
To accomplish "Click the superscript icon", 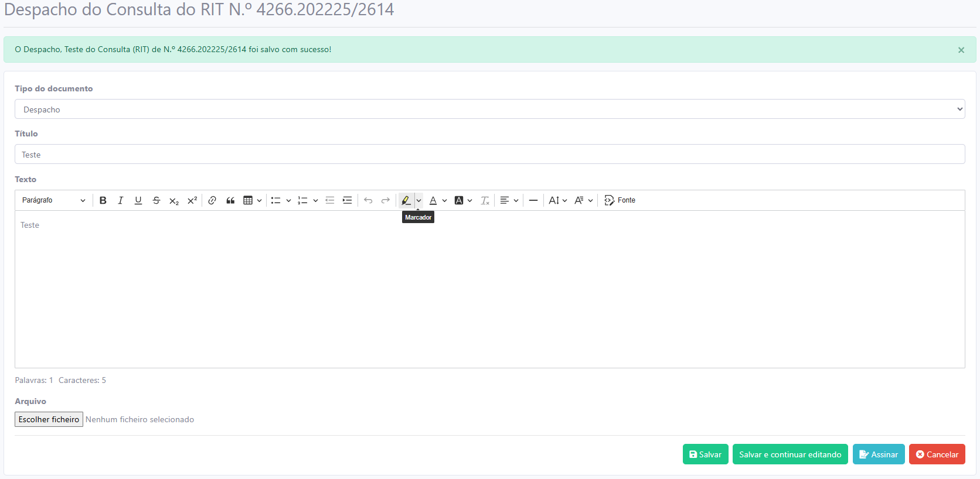I will 192,200.
